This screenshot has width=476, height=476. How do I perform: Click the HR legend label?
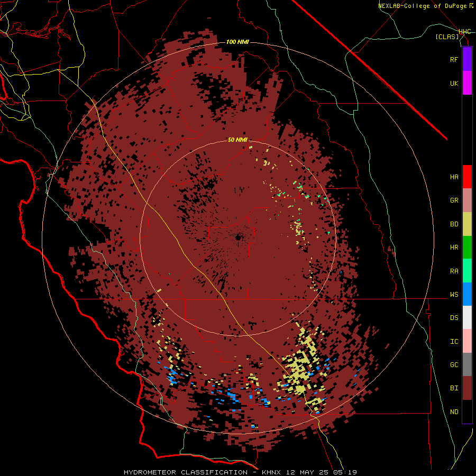pos(454,248)
